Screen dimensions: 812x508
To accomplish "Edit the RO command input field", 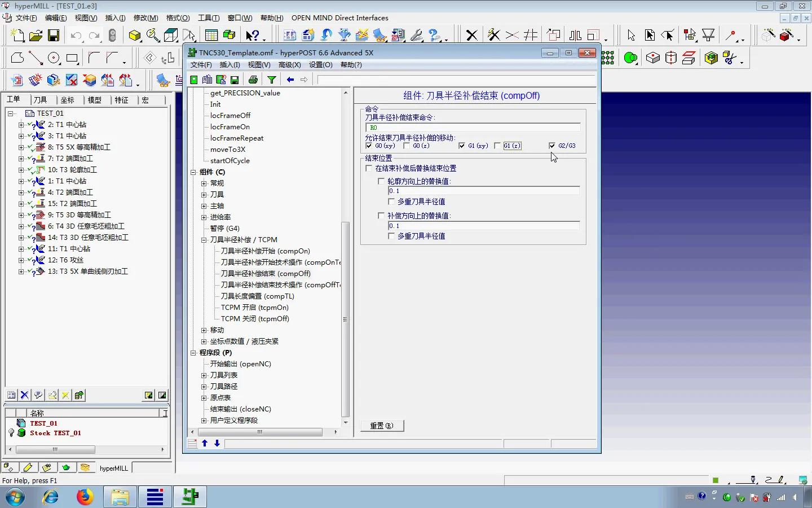I will 474,128.
